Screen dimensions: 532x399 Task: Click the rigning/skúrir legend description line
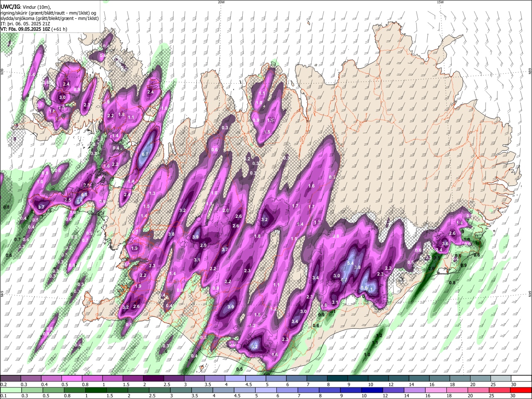click(x=48, y=13)
